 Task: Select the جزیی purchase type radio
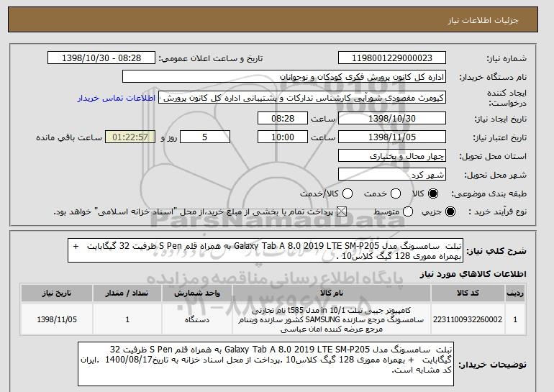point(450,212)
